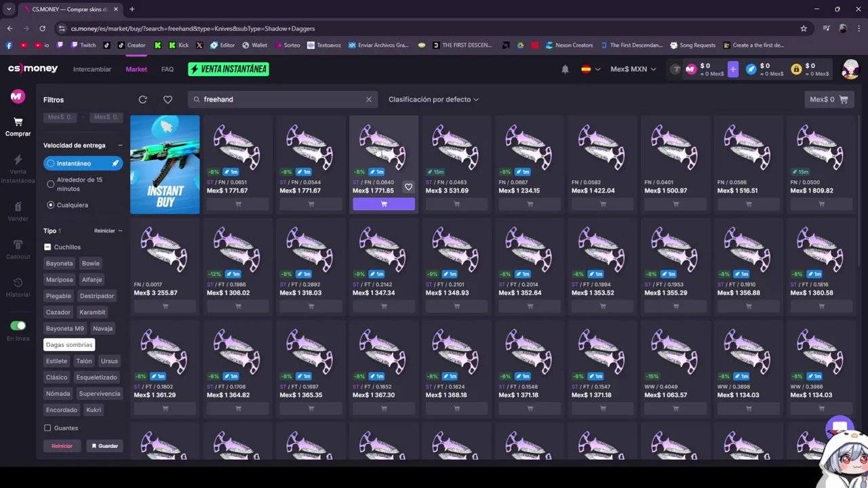Select Instantáneo delivery speed
This screenshot has width=868, height=488.
[83, 163]
